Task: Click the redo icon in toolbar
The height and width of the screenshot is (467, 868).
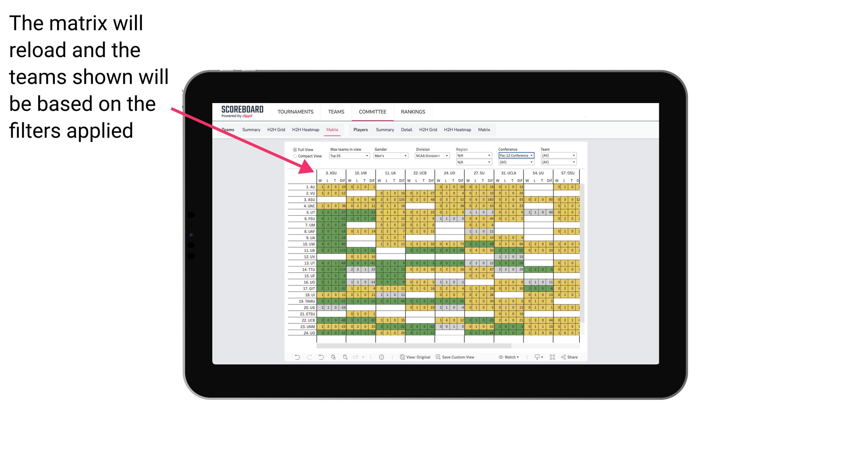Action: 308,358
